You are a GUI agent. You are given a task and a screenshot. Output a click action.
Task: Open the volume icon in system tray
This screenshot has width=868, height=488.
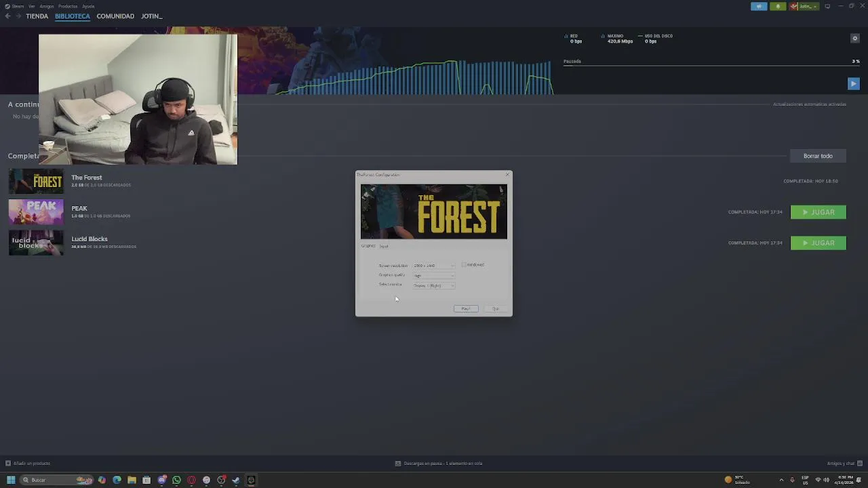click(x=827, y=480)
